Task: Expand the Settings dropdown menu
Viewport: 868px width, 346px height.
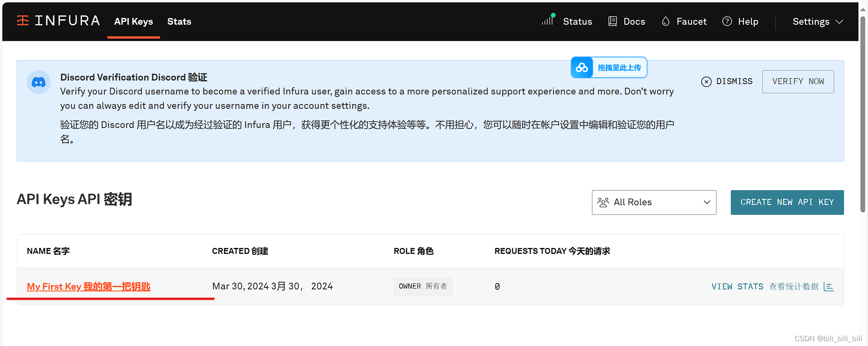Action: [x=818, y=22]
